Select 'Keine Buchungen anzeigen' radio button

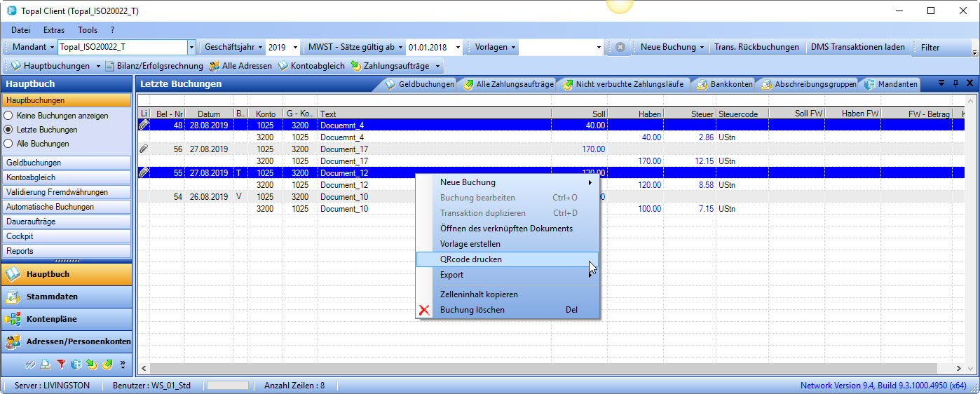(9, 115)
